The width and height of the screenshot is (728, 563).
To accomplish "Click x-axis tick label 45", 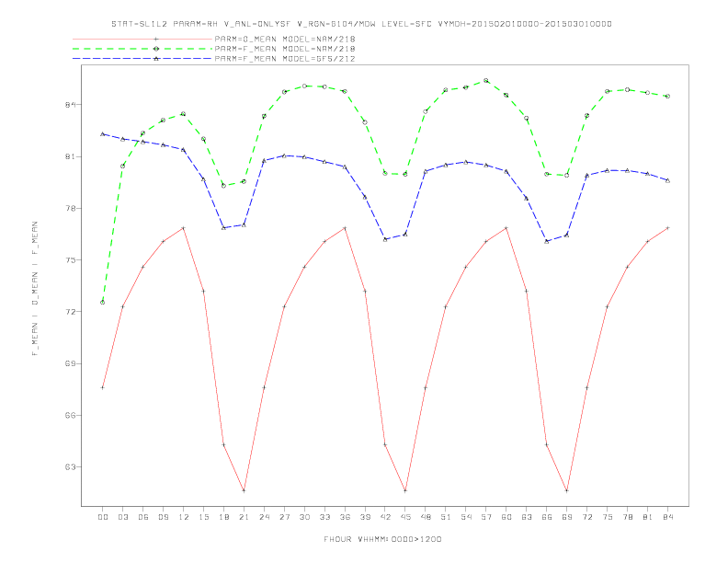I will pyautogui.click(x=405, y=517).
